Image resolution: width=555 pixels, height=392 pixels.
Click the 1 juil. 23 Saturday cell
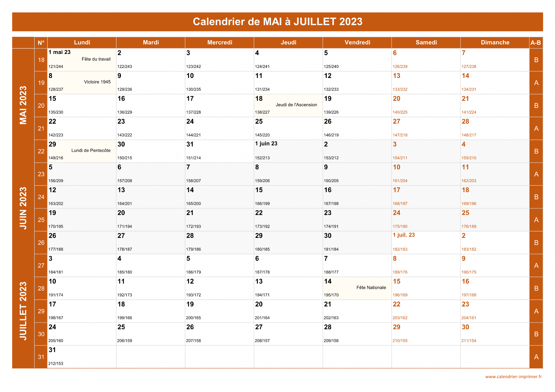(x=426, y=243)
